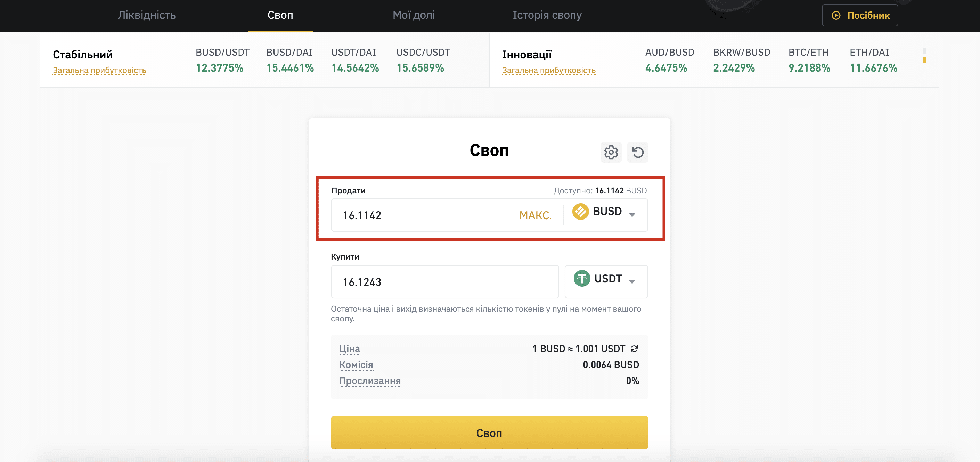Click the 15.6589% yield value

pyautogui.click(x=420, y=68)
